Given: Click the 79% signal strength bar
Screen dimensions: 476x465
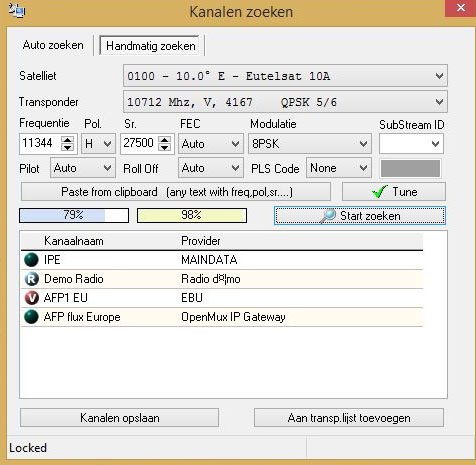Looking at the screenshot, I should pyautogui.click(x=74, y=215).
